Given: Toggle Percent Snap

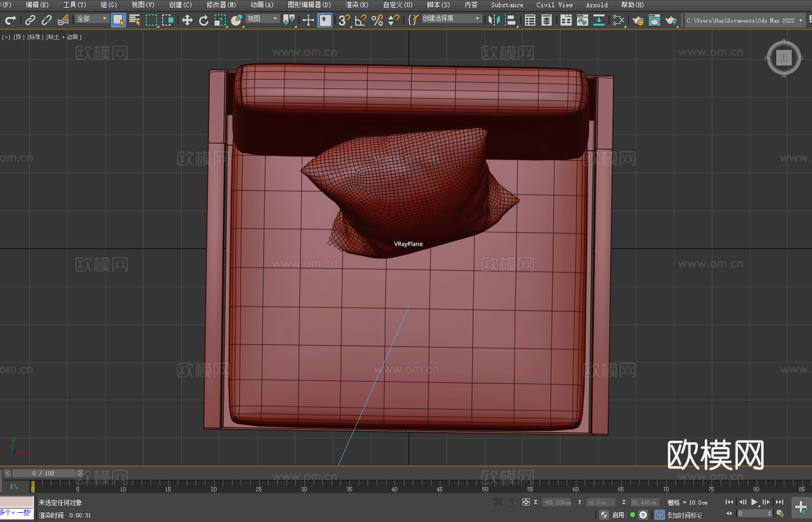Looking at the screenshot, I should click(x=377, y=20).
